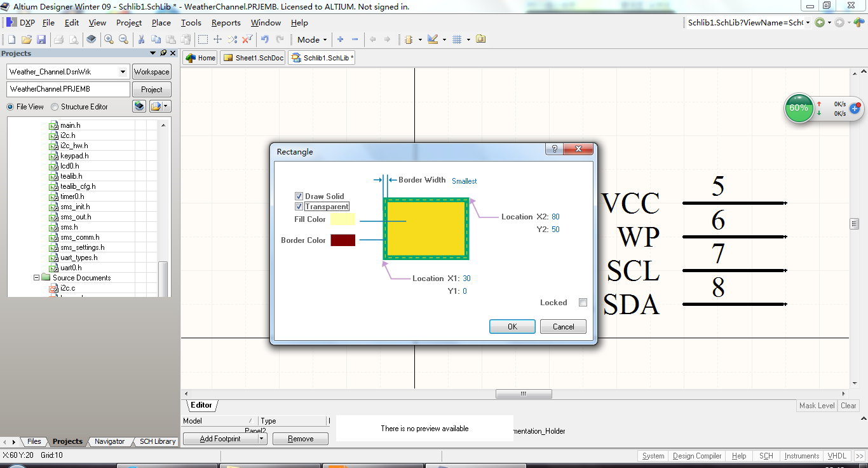The image size is (868, 468).
Task: Click the Location X2 value 80
Action: (555, 217)
